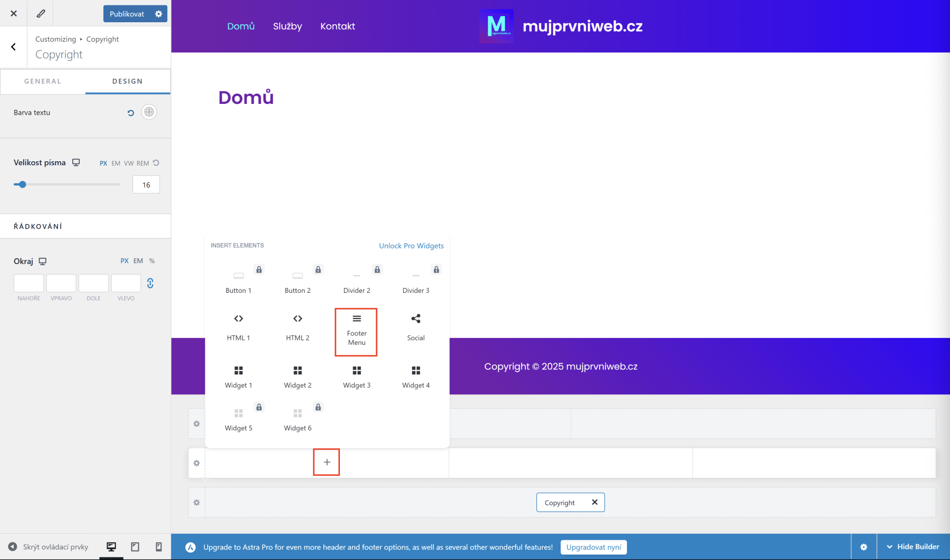Screen dimensions: 950x560
Task: Reset text color to default
Action: coord(131,113)
